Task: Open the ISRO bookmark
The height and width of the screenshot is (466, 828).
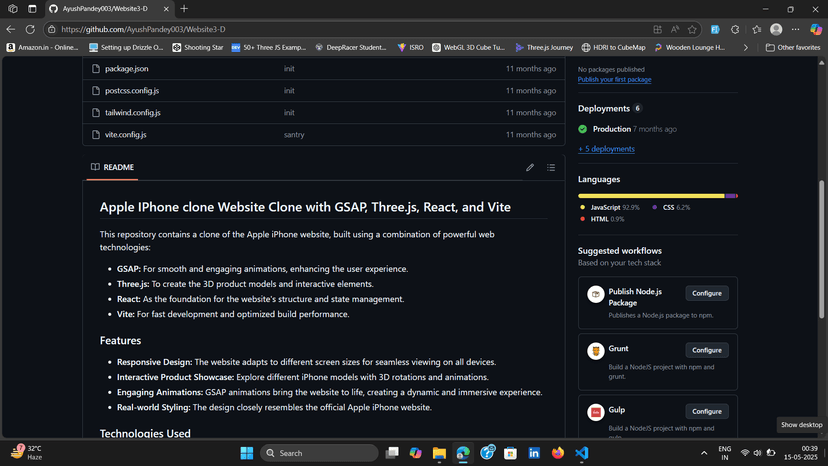Action: tap(410, 48)
